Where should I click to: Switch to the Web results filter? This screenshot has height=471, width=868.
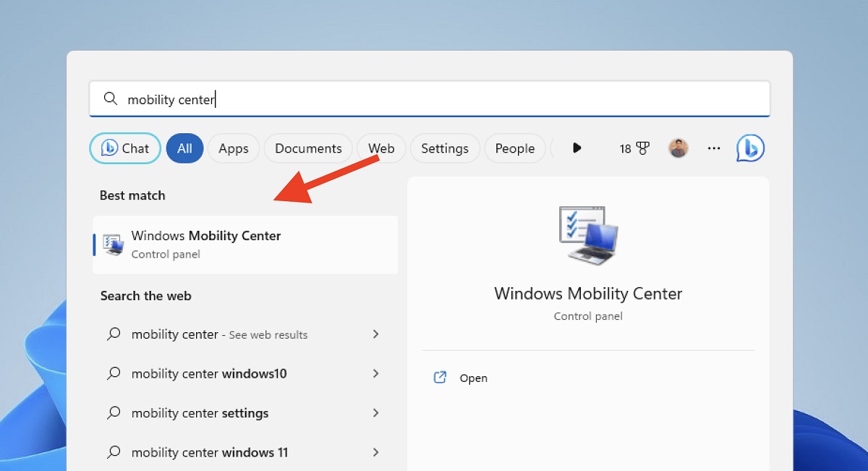[x=380, y=148]
